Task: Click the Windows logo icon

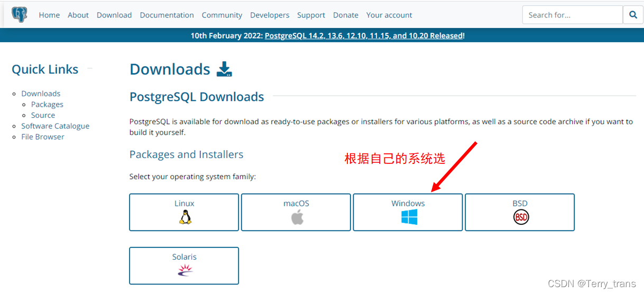Action: pyautogui.click(x=409, y=217)
